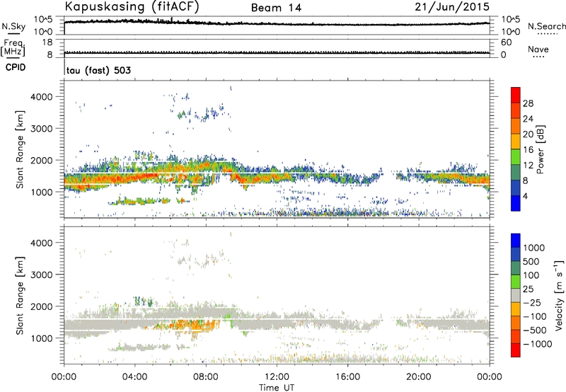Select the 1000 tick on the velocity panel
Viewport: 566px width, 392px height.
click(42, 338)
